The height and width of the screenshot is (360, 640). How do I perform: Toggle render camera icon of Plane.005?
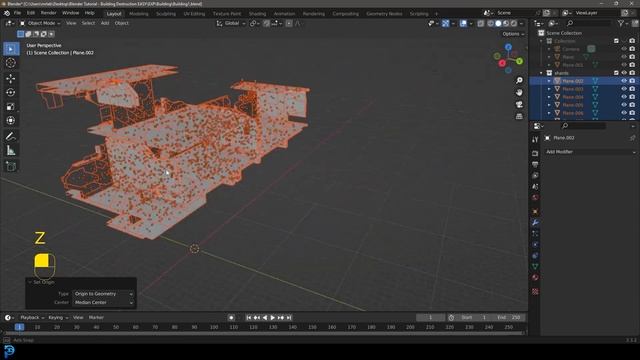632,105
